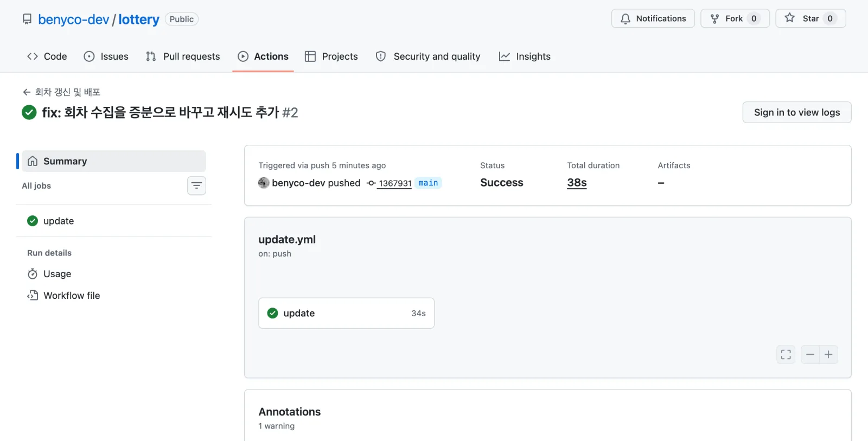Open commit 1367931
This screenshot has width=868, height=441.
coord(395,183)
